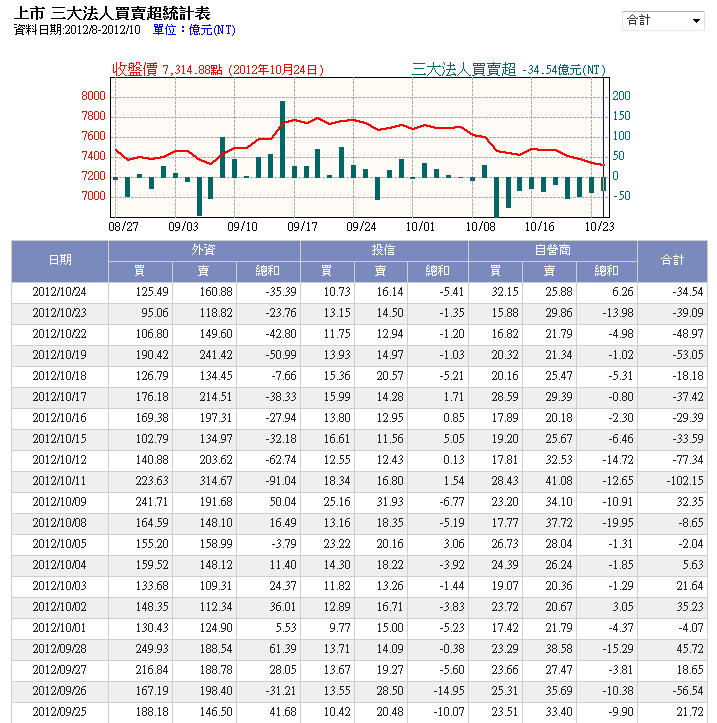Image resolution: width=717 pixels, height=723 pixels.
Task: Click investment trust net value -14.95
Action: 449,691
